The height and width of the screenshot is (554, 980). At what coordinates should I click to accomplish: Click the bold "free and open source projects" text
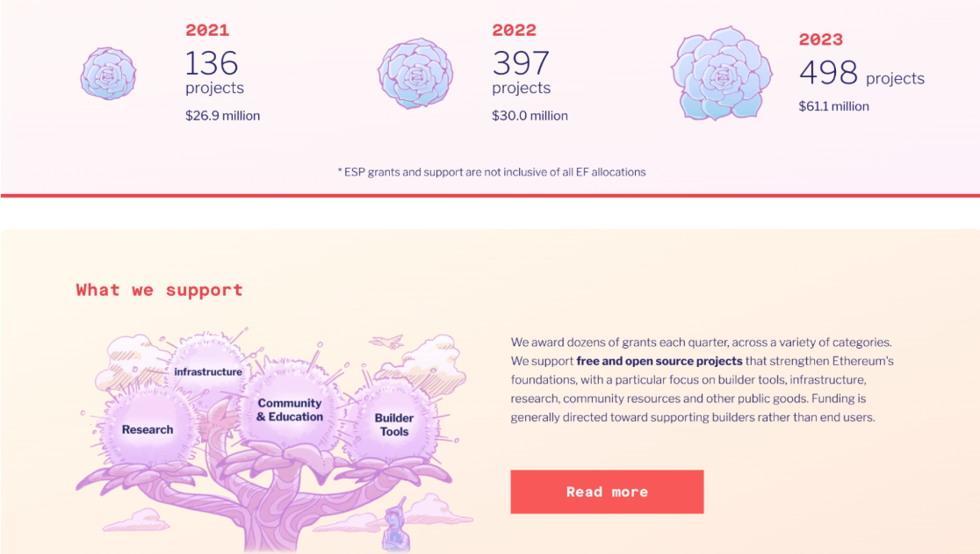pyautogui.click(x=659, y=361)
